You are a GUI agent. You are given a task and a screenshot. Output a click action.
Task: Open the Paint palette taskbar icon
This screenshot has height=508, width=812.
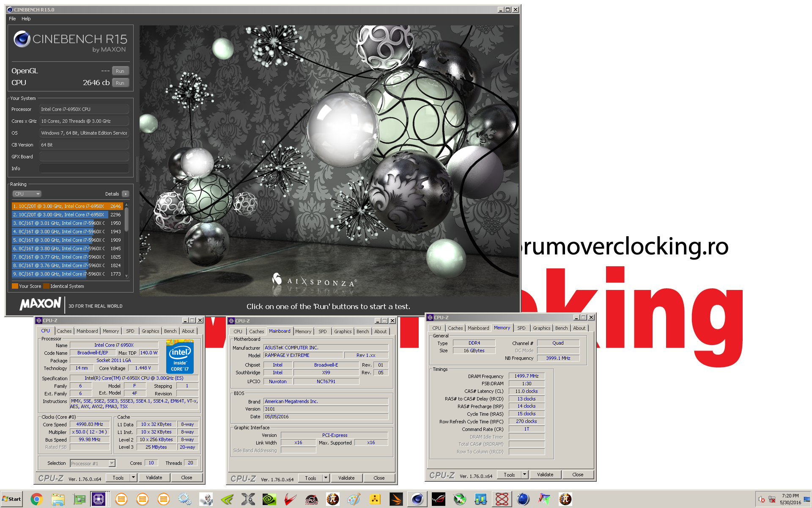(354, 499)
